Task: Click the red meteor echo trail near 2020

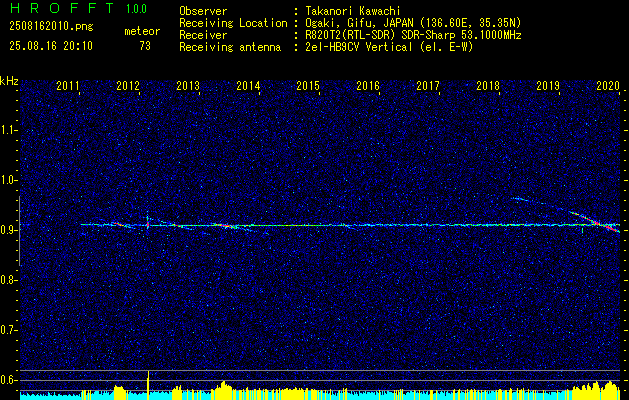Action: point(595,222)
